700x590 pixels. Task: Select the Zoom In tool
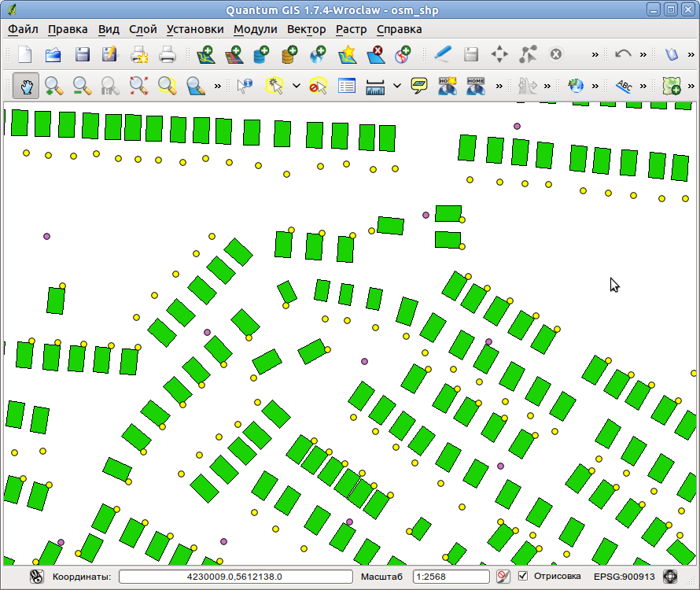coord(53,86)
